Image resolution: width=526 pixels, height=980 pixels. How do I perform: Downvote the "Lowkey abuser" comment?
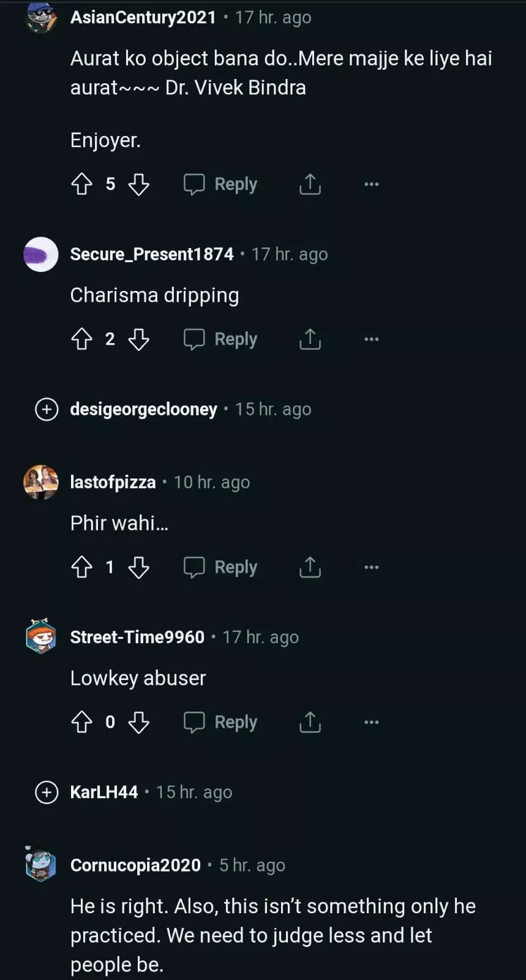click(x=139, y=722)
